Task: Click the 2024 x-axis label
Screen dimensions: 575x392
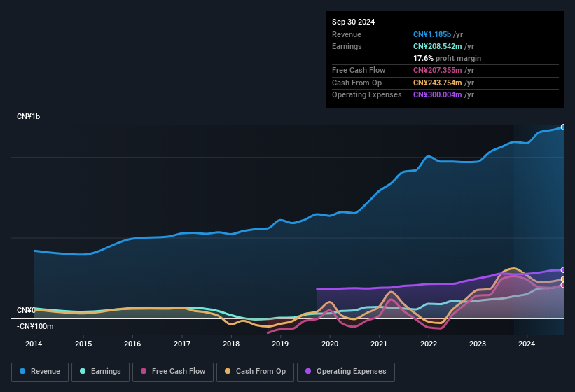Action: point(527,344)
